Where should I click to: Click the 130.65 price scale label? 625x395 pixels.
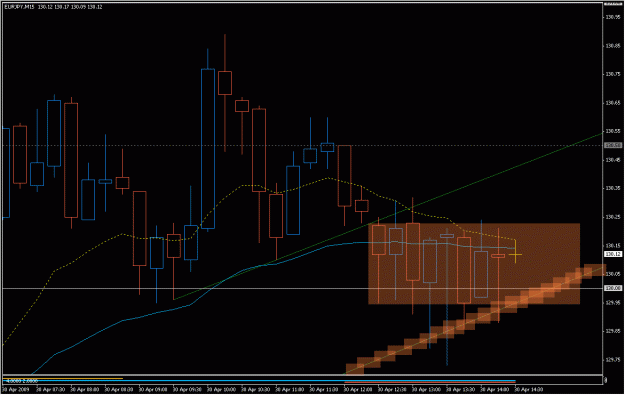(613, 103)
